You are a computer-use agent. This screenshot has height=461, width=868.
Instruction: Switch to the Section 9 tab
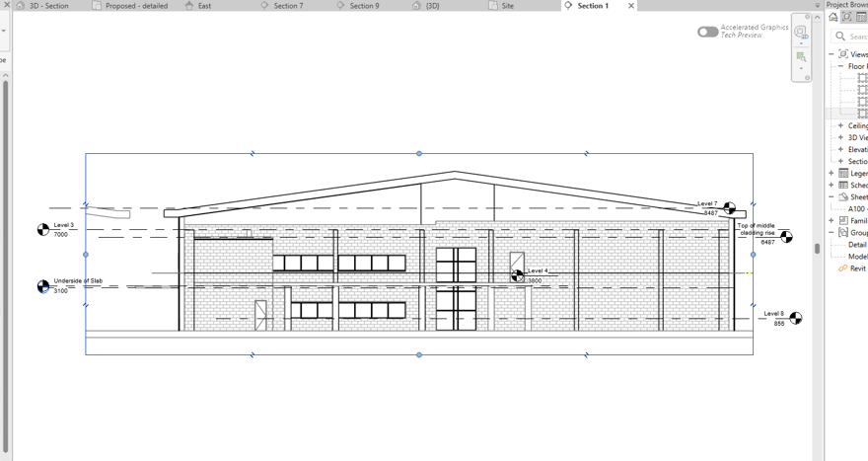pos(358,6)
